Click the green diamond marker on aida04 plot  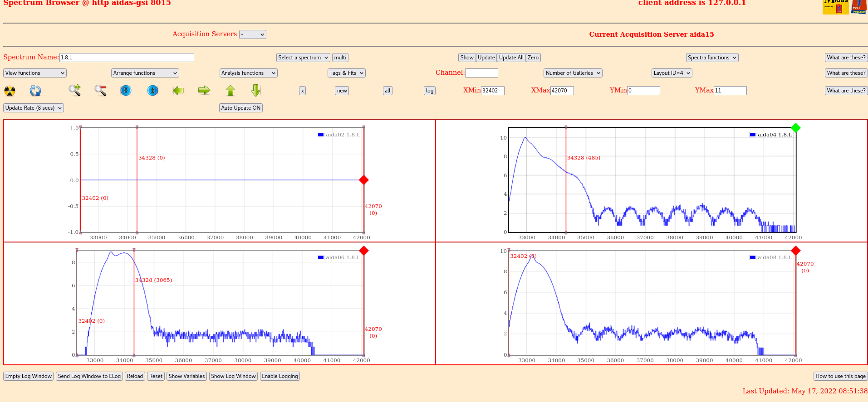click(x=795, y=128)
